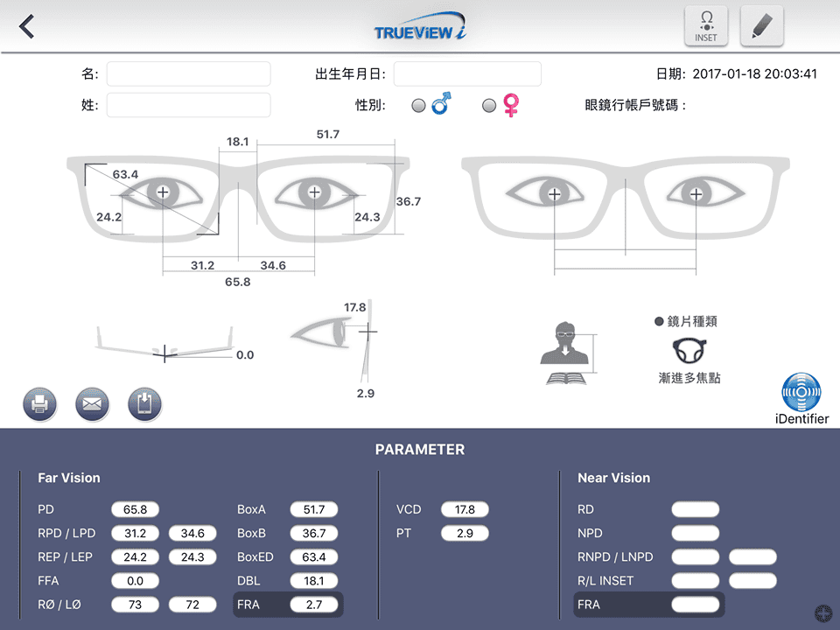Image resolution: width=840 pixels, height=630 pixels.
Task: Click the crosshair icon in the corner
Action: pos(823,612)
